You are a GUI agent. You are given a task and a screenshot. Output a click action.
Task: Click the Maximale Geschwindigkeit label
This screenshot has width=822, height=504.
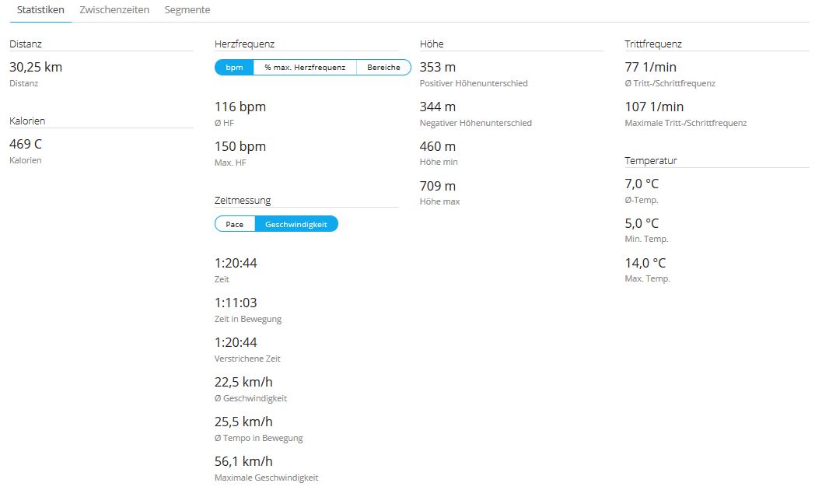click(x=266, y=478)
